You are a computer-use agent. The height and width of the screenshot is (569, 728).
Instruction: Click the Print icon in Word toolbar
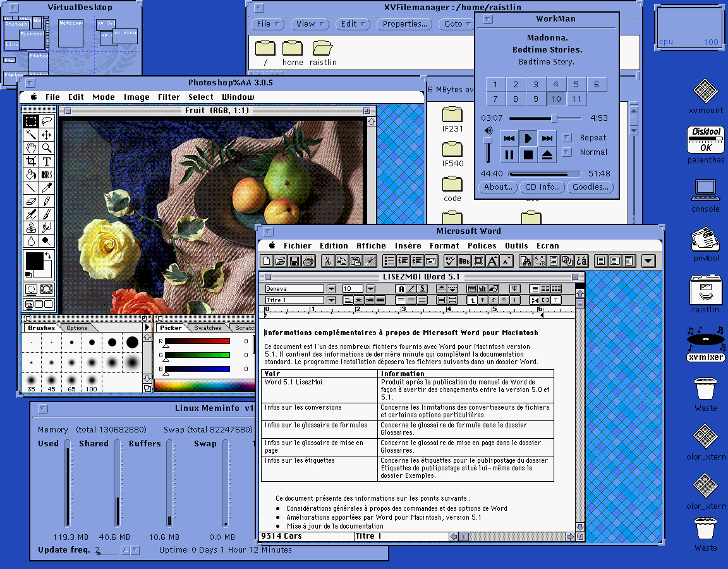308,260
